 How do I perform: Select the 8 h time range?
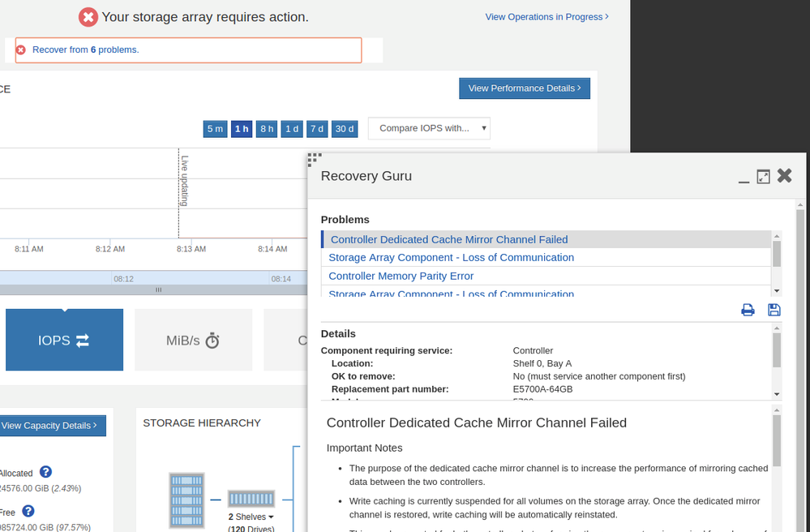coord(267,129)
